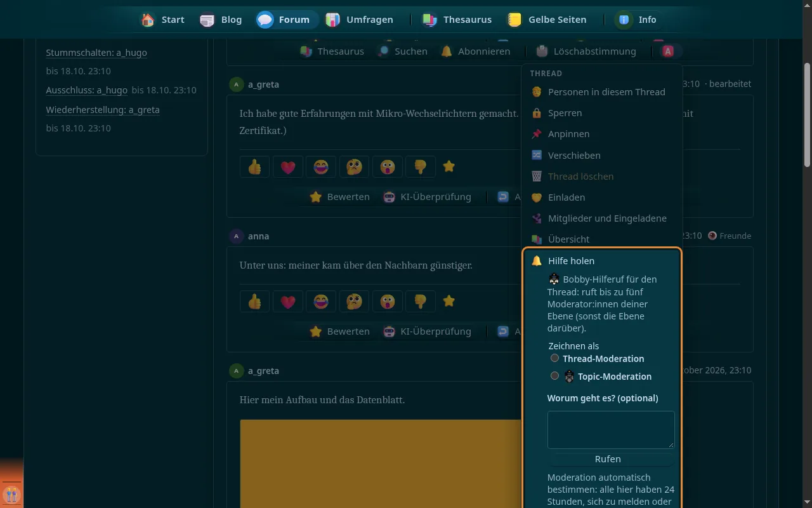Click KI-Überprüfung under a_greta's Mikro-Wechselrichter post
The image size is (812, 508).
pyautogui.click(x=427, y=197)
